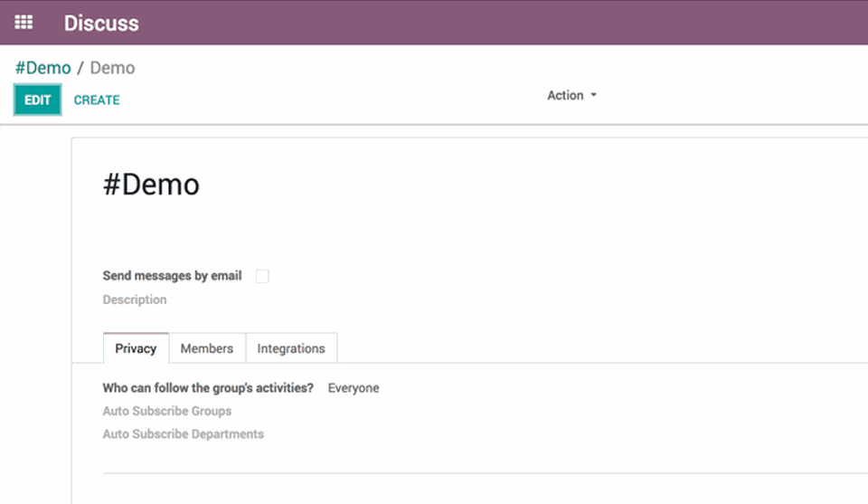Click the caret arrow beside Action
The height and width of the screenshot is (504, 868).
tap(594, 95)
